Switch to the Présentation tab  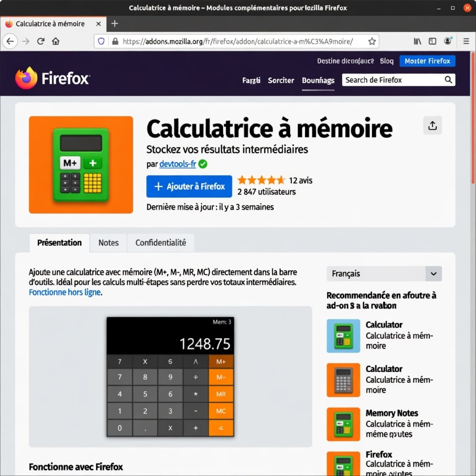click(59, 243)
